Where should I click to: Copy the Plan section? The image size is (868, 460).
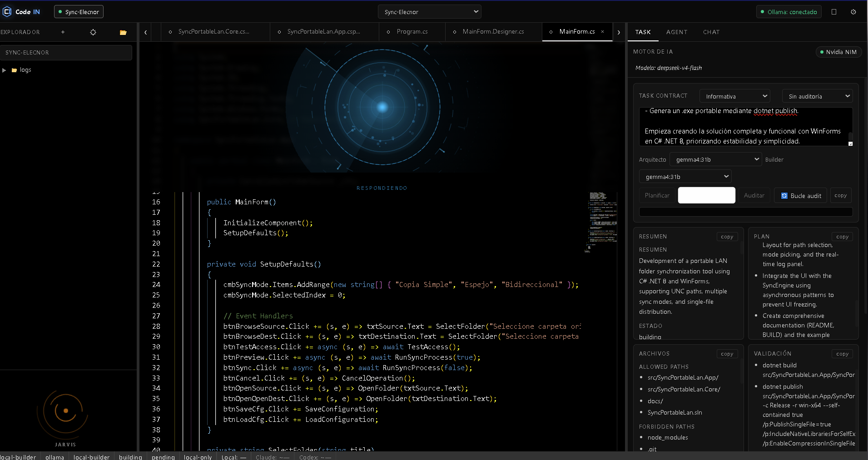[843, 237]
